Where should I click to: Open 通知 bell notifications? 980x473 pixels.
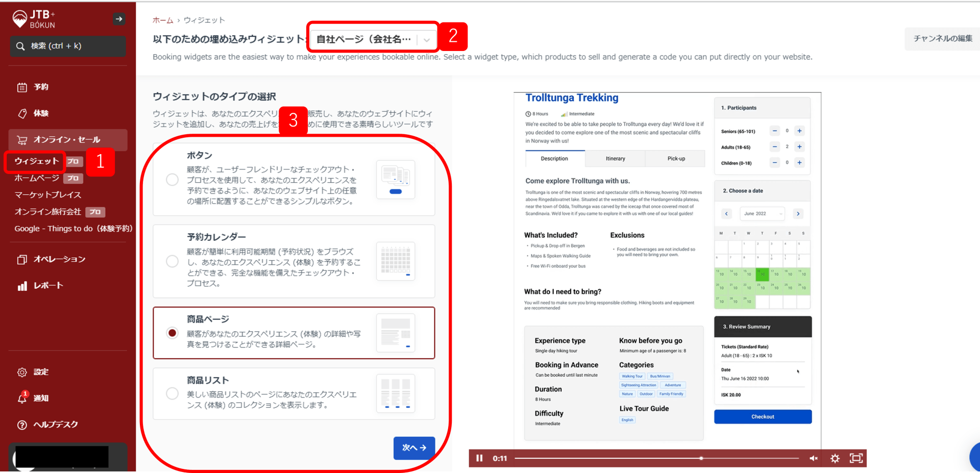pos(22,398)
